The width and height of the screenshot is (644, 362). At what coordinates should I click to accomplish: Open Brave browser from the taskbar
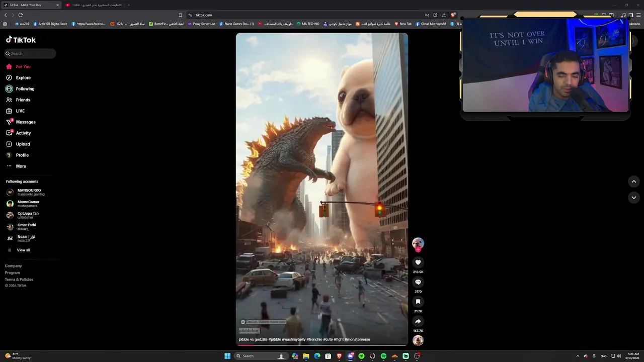pos(339,356)
